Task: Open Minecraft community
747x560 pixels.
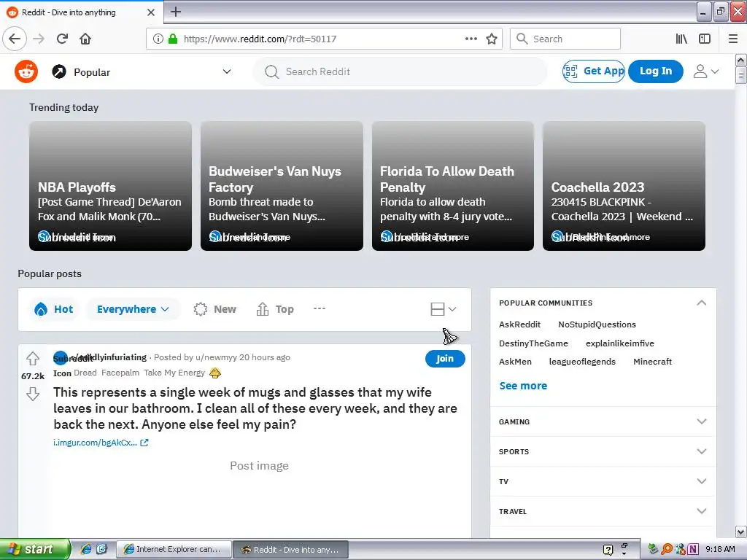Action: pos(652,362)
